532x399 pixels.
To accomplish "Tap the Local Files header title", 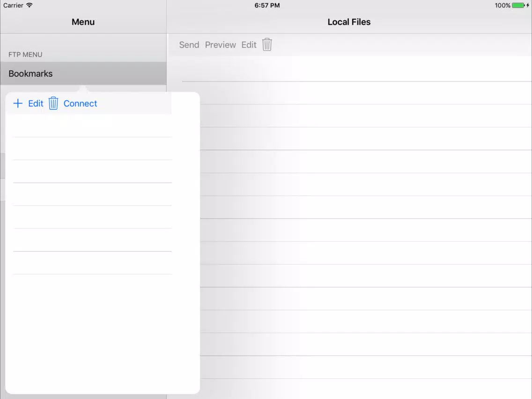I will [x=349, y=22].
